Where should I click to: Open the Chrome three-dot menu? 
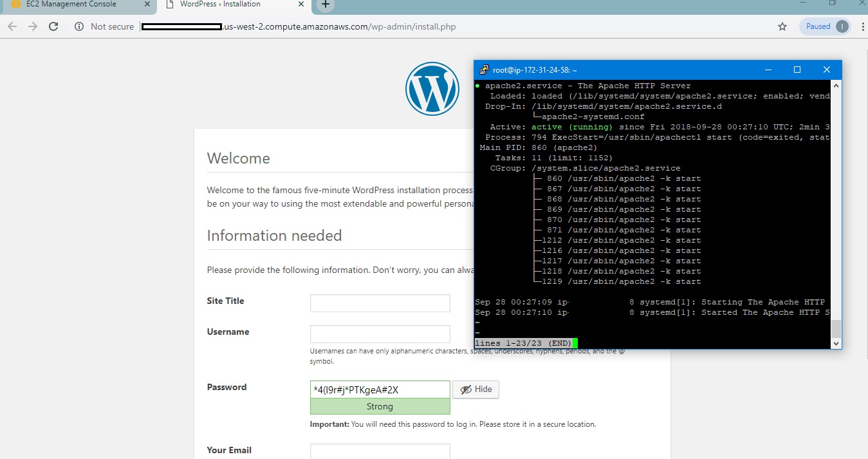pyautogui.click(x=862, y=26)
